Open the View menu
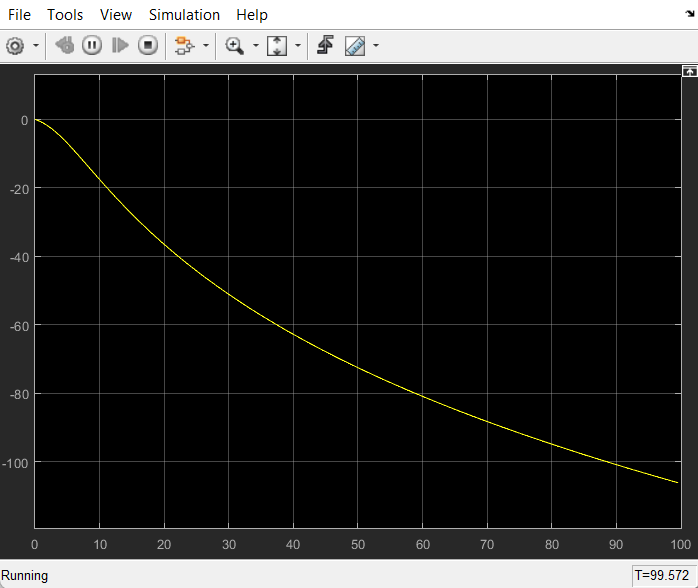 [x=116, y=15]
